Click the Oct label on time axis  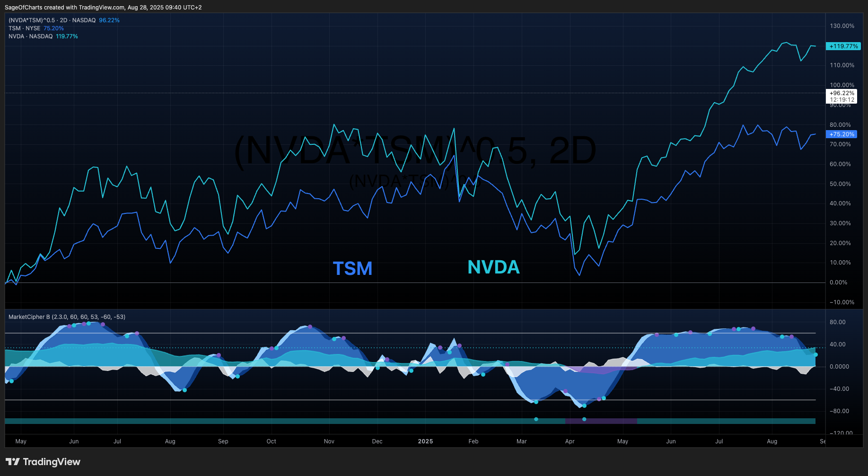272,441
